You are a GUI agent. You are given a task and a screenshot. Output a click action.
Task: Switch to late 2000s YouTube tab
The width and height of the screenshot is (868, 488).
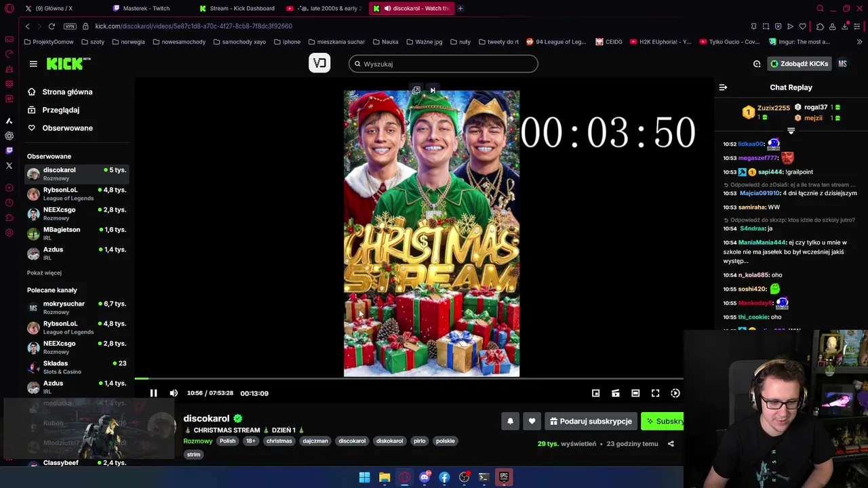click(x=325, y=8)
